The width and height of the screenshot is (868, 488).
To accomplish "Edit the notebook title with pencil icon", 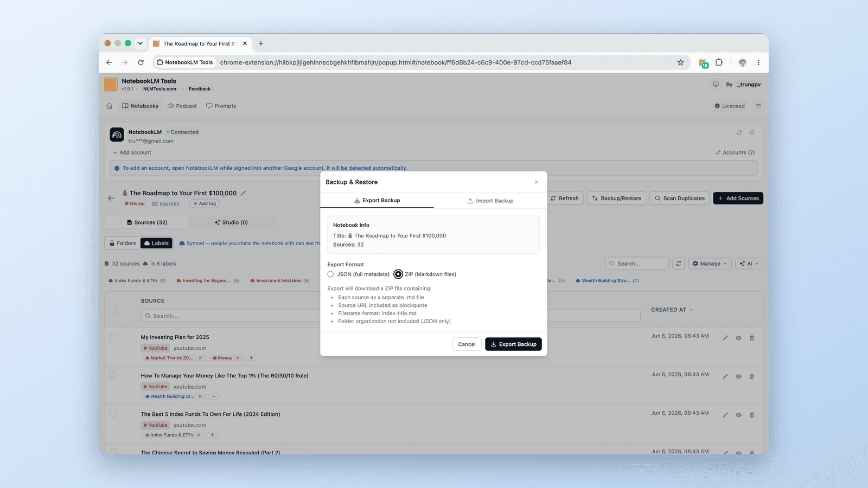I will coord(244,193).
